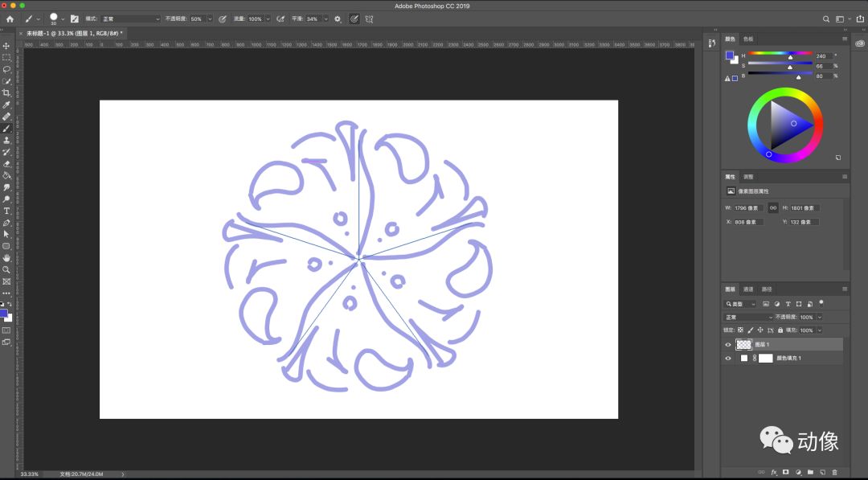The width and height of the screenshot is (868, 480).
Task: Switch to the 通道 tab
Action: (747, 289)
